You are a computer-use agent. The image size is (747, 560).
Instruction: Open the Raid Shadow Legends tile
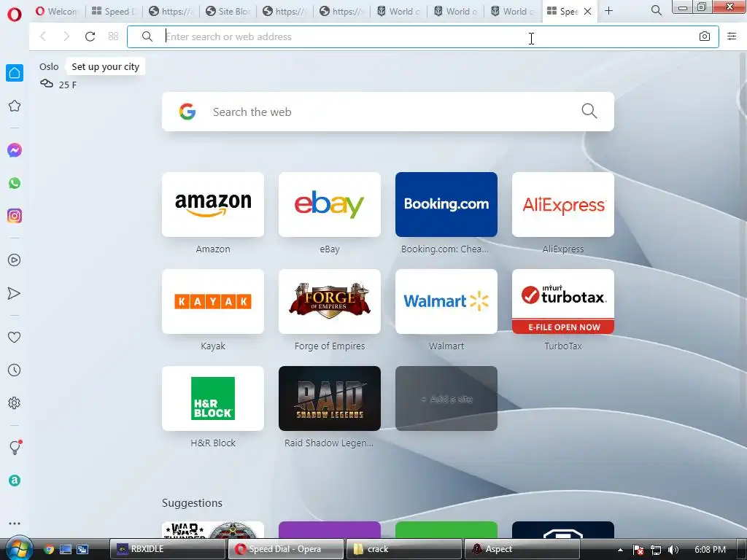(x=330, y=399)
